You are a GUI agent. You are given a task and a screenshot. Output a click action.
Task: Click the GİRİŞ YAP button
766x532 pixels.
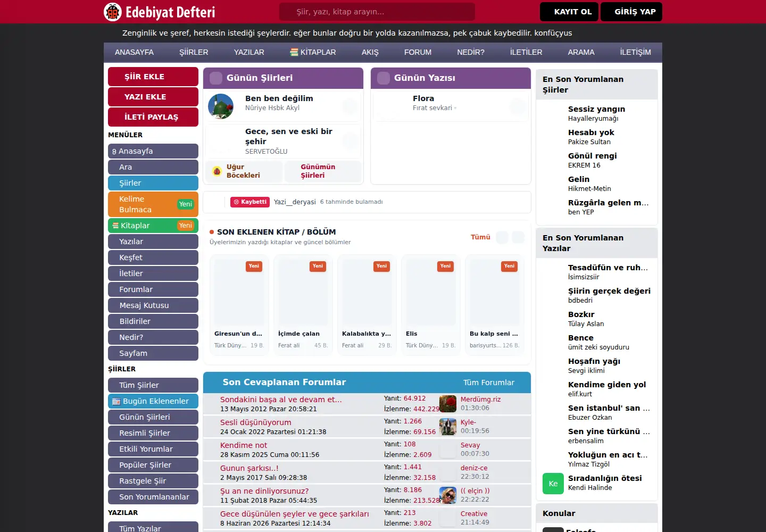[x=631, y=12]
